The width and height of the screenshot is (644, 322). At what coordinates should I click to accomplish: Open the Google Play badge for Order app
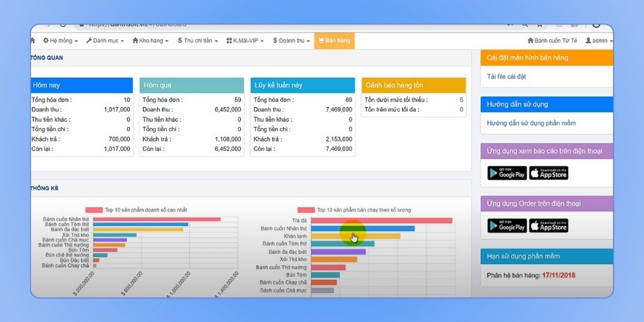coord(507,225)
